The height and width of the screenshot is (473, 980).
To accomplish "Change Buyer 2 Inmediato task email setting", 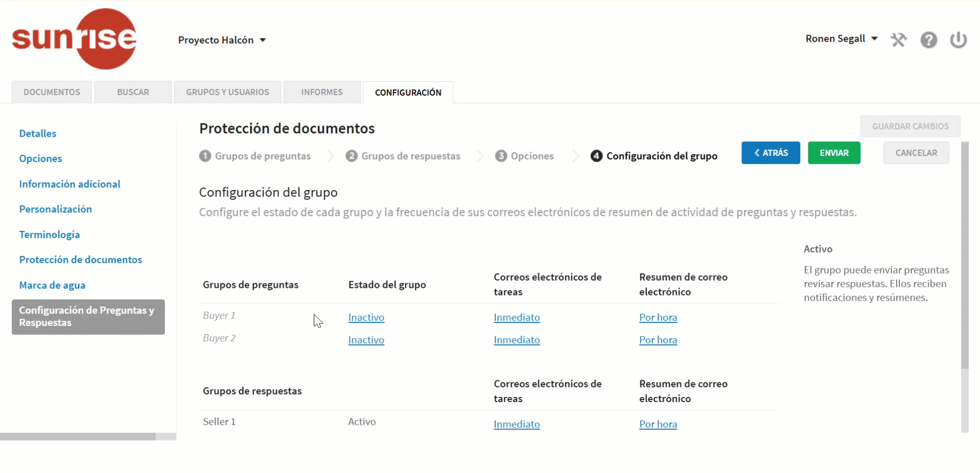I will tap(517, 340).
